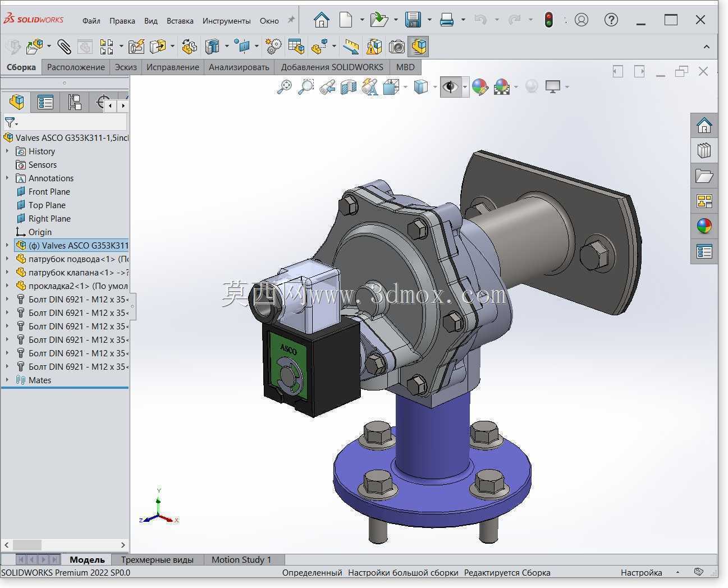Viewport: 728px width, 588px height.
Task: Start a New Motion Study from toolbar
Action: click(273, 47)
